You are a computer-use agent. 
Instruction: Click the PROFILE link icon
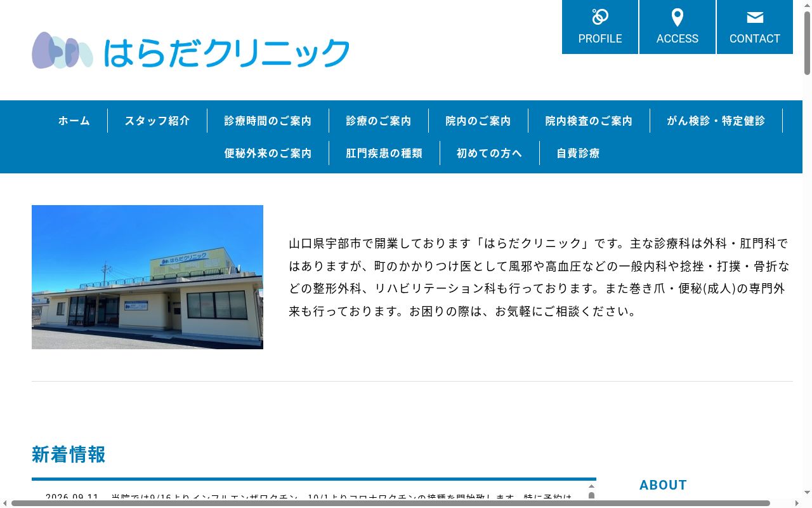pos(600,17)
